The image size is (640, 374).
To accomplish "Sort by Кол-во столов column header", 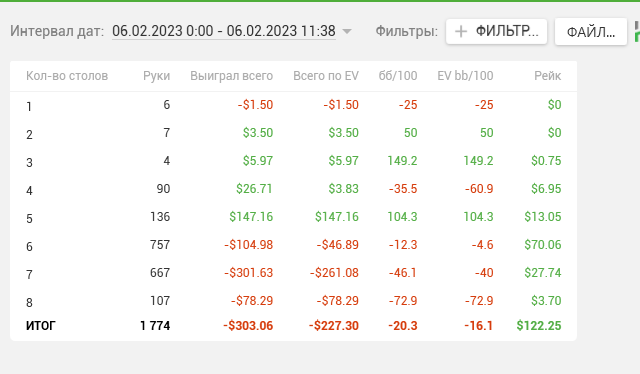I will click(67, 76).
